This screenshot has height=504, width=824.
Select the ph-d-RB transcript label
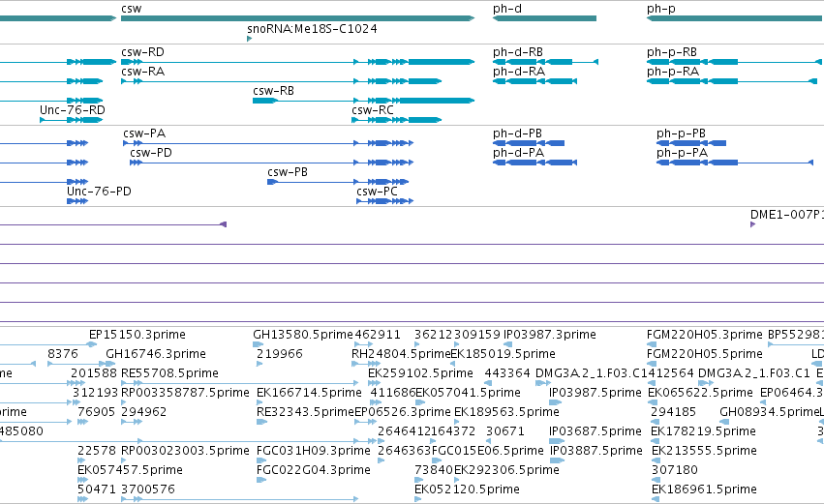point(518,52)
